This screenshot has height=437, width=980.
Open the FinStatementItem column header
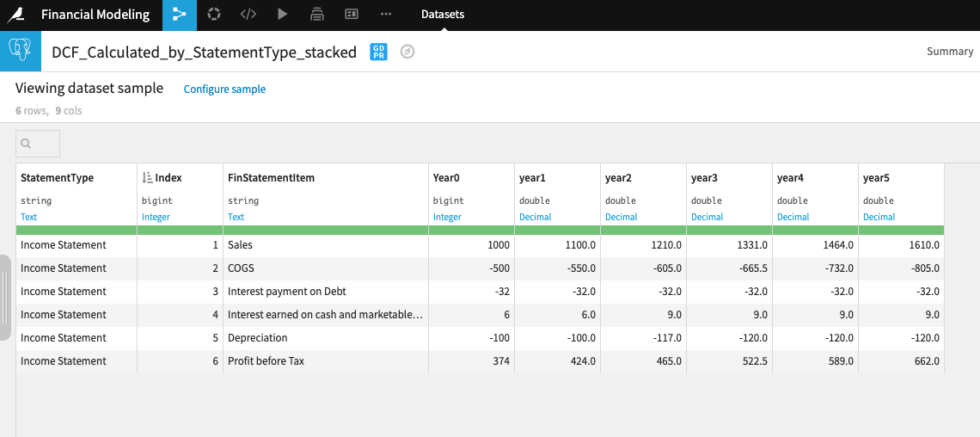(271, 177)
